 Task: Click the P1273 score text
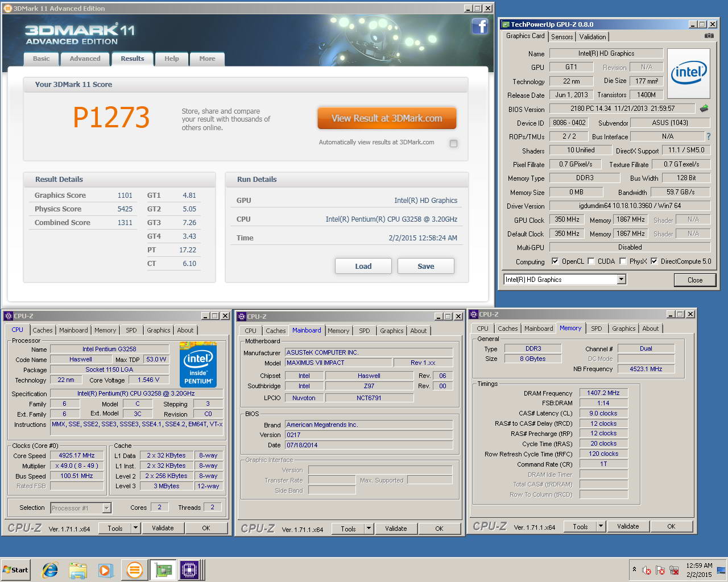[x=111, y=118]
